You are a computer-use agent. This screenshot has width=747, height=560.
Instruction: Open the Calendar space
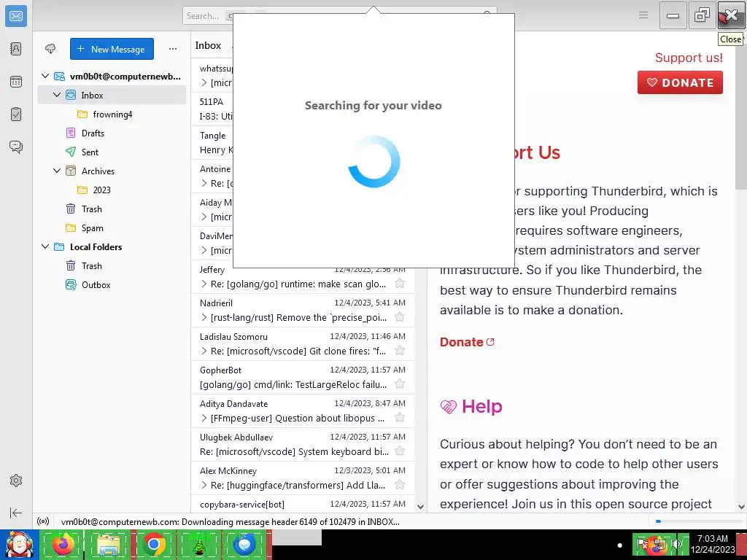click(x=16, y=82)
